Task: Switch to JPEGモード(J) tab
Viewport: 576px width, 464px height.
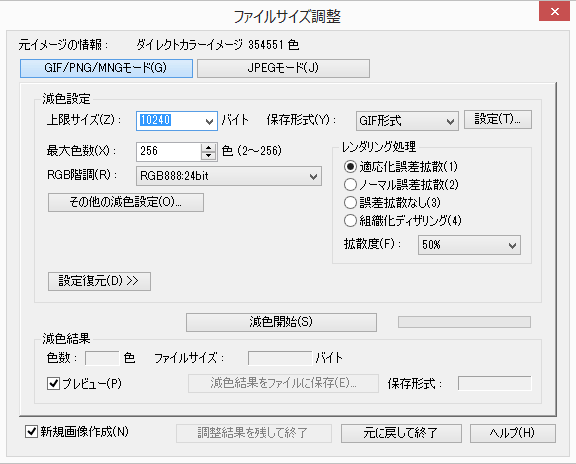Action: point(283,68)
